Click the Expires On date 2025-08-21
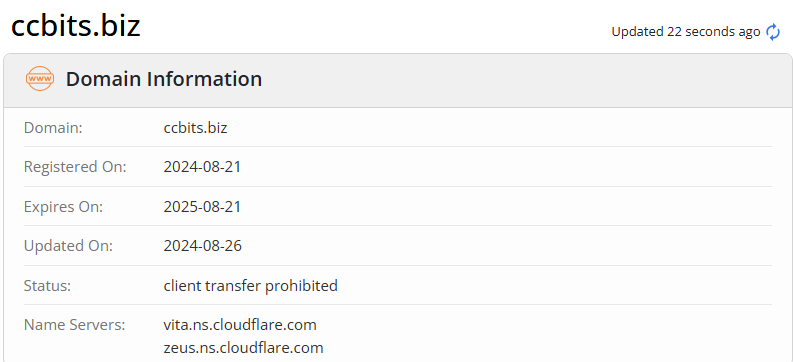This screenshot has width=793, height=362. click(x=202, y=207)
